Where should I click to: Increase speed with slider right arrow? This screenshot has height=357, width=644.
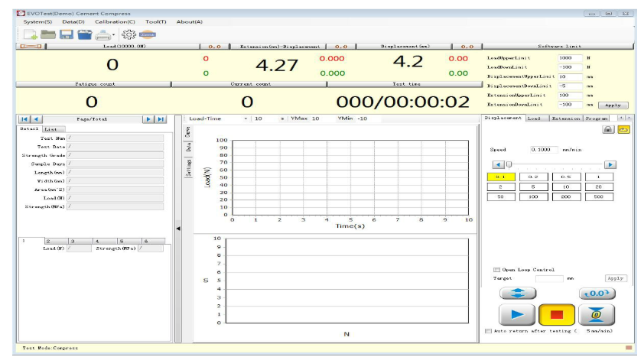point(610,164)
